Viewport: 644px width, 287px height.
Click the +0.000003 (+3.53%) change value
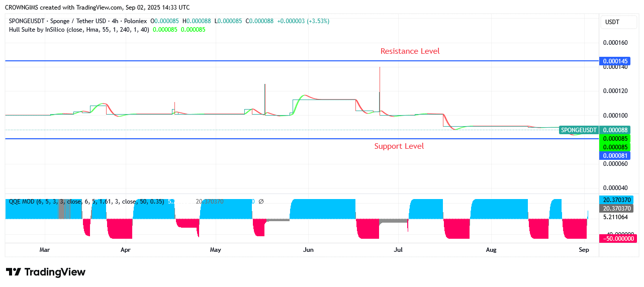click(303, 21)
